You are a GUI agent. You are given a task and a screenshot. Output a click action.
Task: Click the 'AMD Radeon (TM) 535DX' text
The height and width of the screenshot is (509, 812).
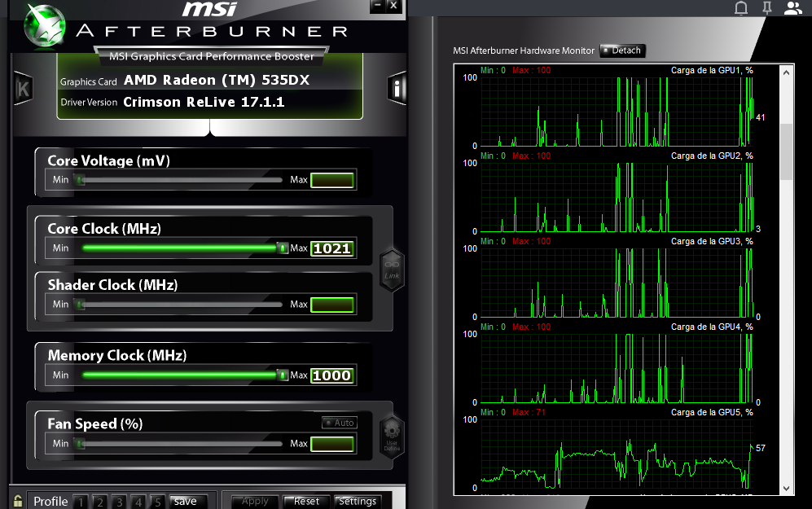tap(217, 81)
